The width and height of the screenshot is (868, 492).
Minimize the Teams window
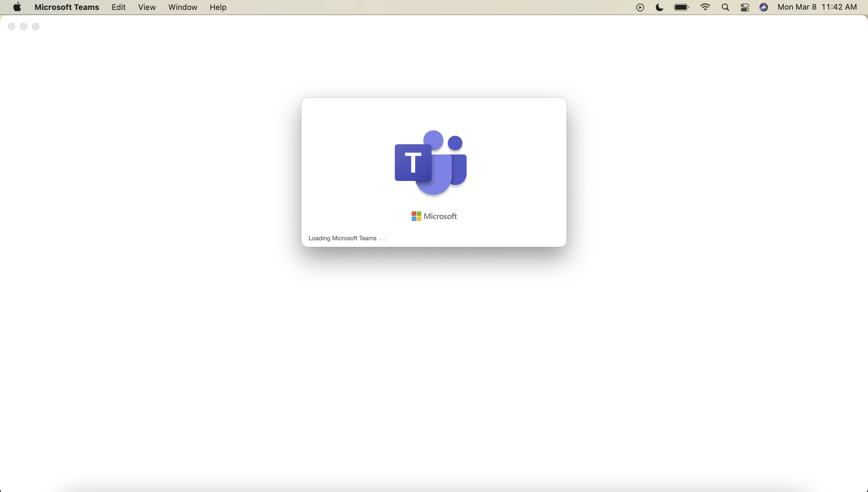pos(23,26)
